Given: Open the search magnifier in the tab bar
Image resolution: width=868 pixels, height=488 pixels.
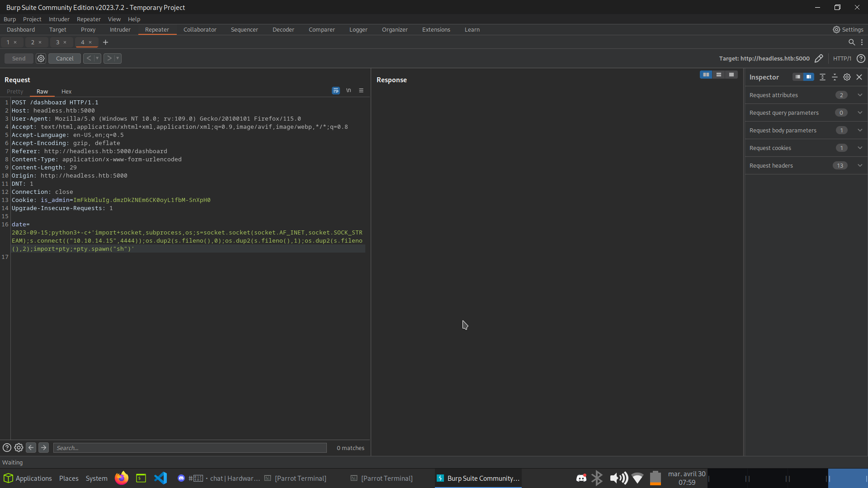Looking at the screenshot, I should point(852,42).
